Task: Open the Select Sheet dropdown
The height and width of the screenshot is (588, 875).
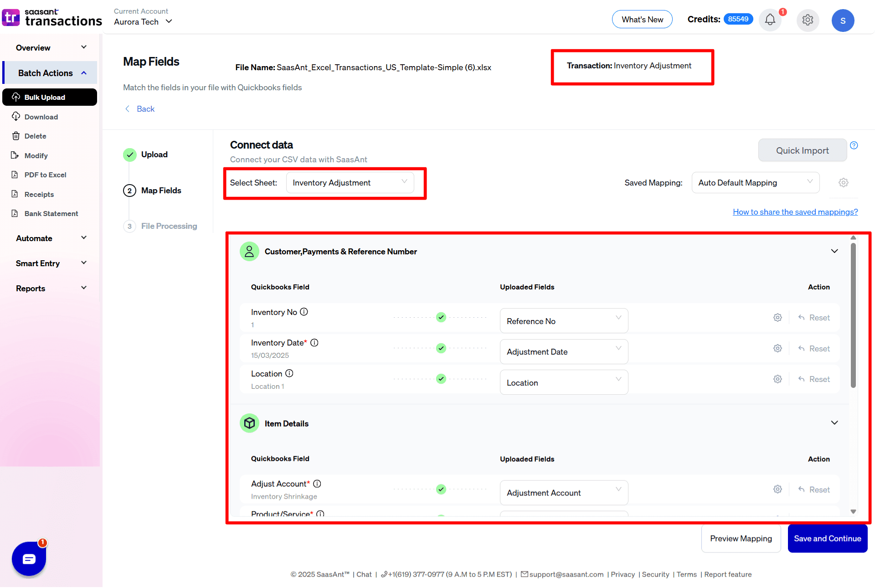Action: (350, 183)
